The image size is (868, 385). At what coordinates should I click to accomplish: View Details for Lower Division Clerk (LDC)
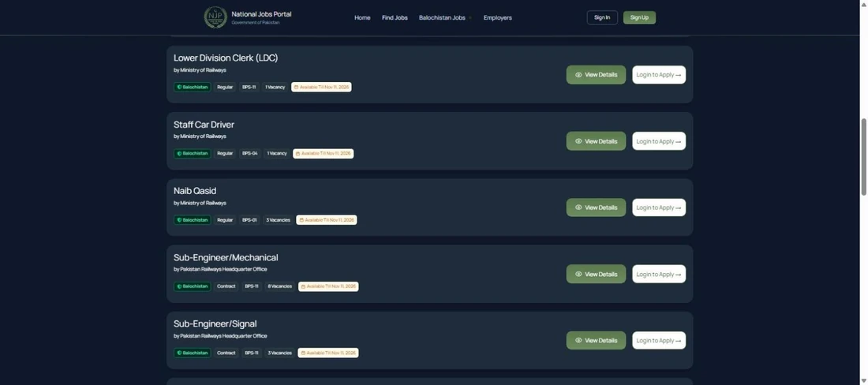(597, 75)
